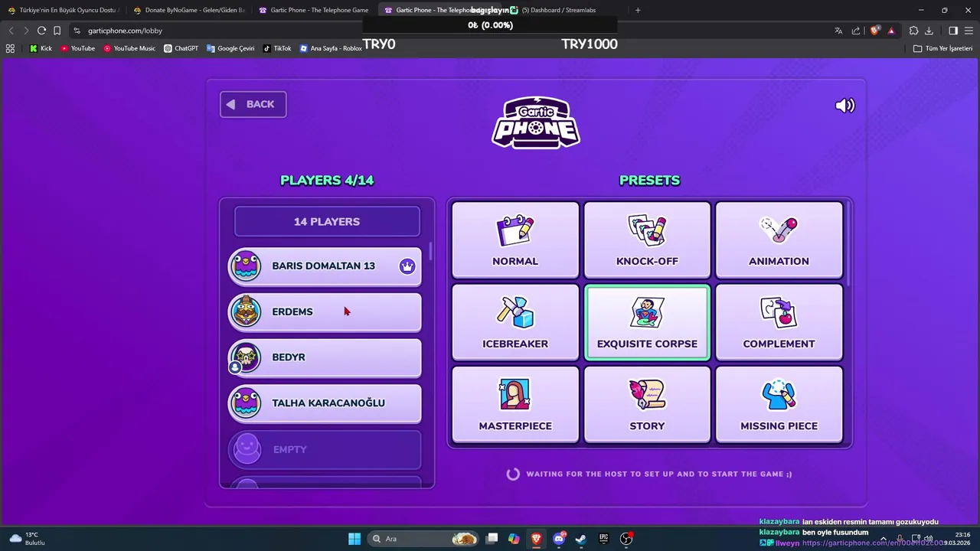Go back in browser history
The height and width of the screenshot is (551, 980).
(x=11, y=31)
